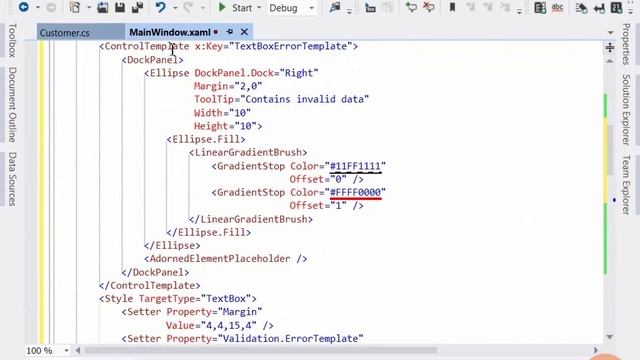Click the Validation.ErrorTemplate setter line
640x360 pixels.
coord(242,338)
